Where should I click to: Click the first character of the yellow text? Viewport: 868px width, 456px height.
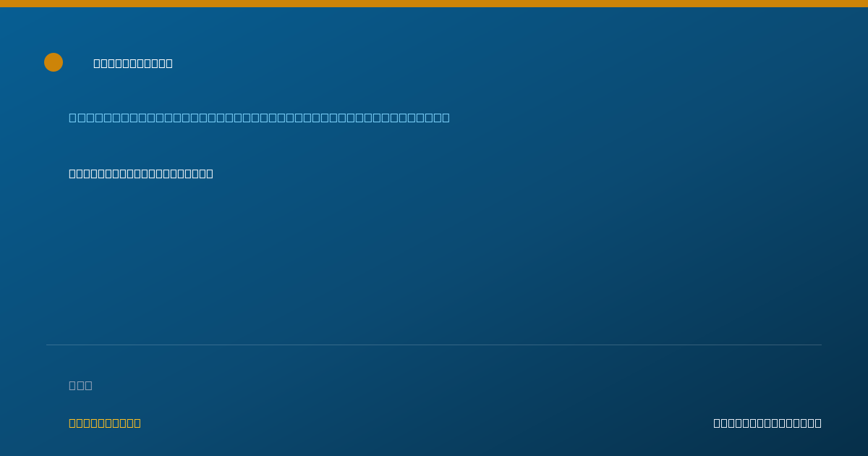coord(72,423)
